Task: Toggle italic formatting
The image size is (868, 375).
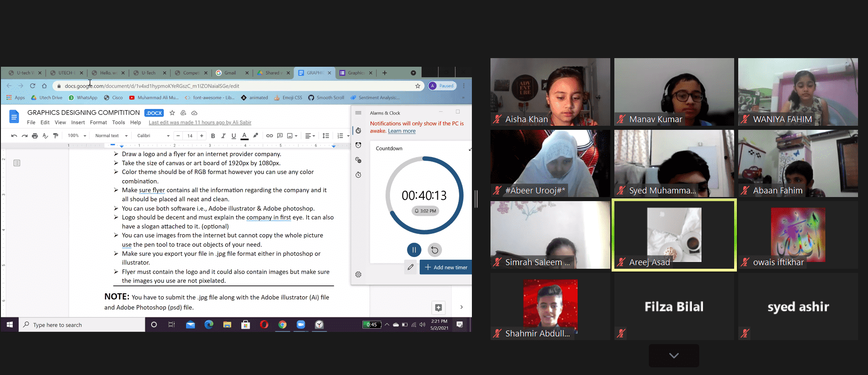Action: click(223, 136)
